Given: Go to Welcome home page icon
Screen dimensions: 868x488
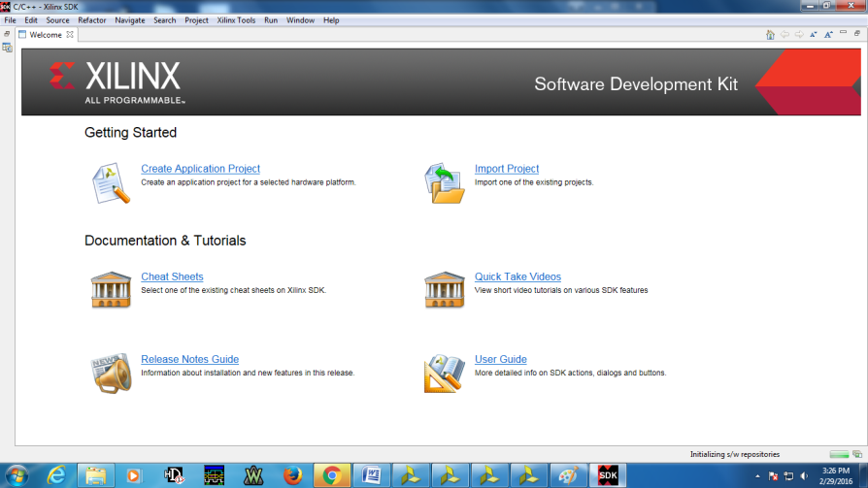Looking at the screenshot, I should (770, 35).
